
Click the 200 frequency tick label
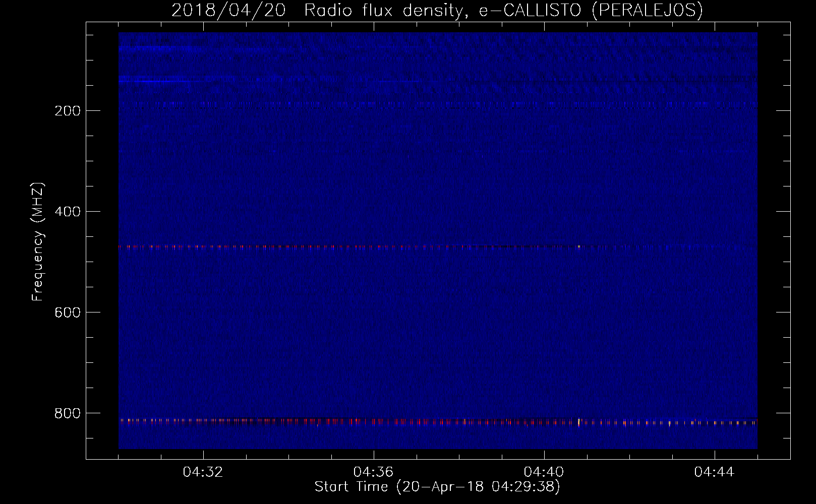click(x=68, y=111)
